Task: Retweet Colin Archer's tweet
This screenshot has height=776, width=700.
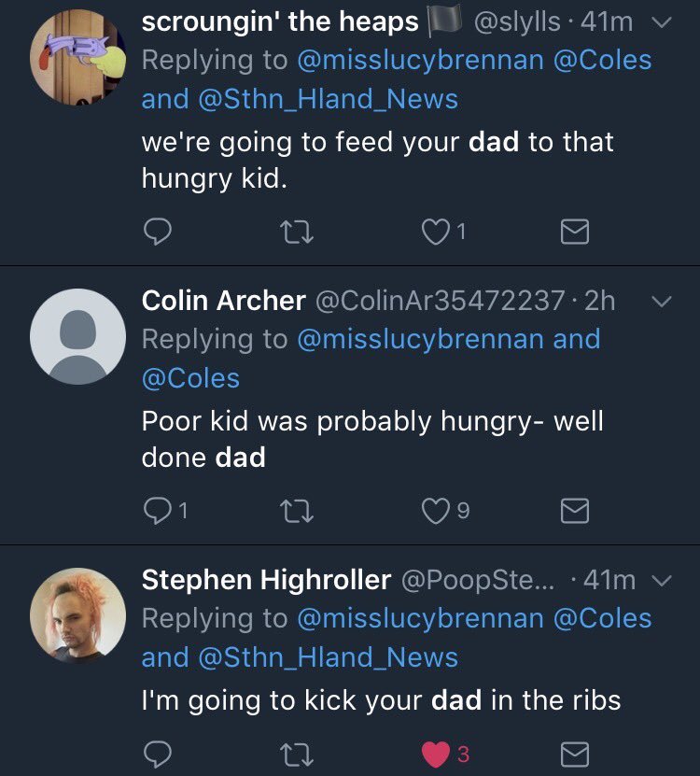Action: tap(295, 510)
